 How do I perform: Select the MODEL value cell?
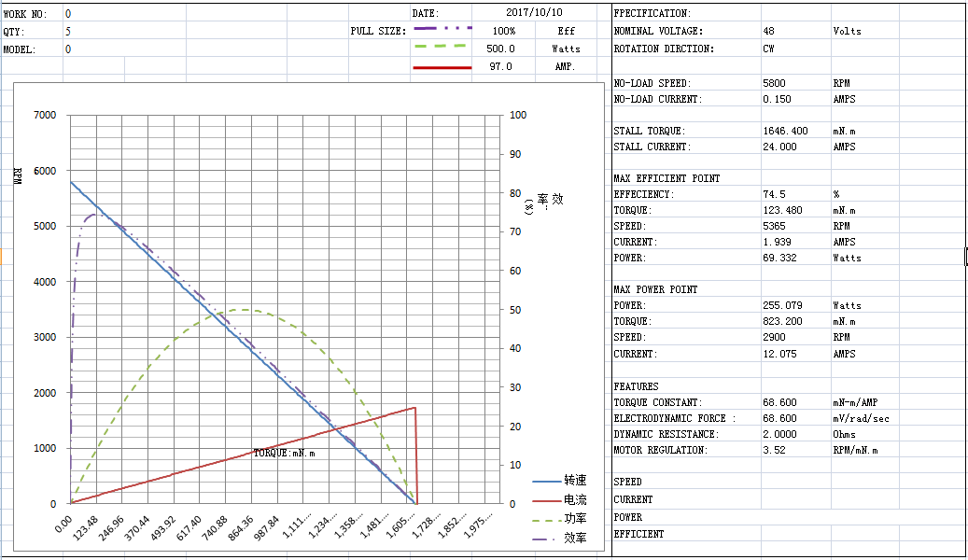point(68,49)
